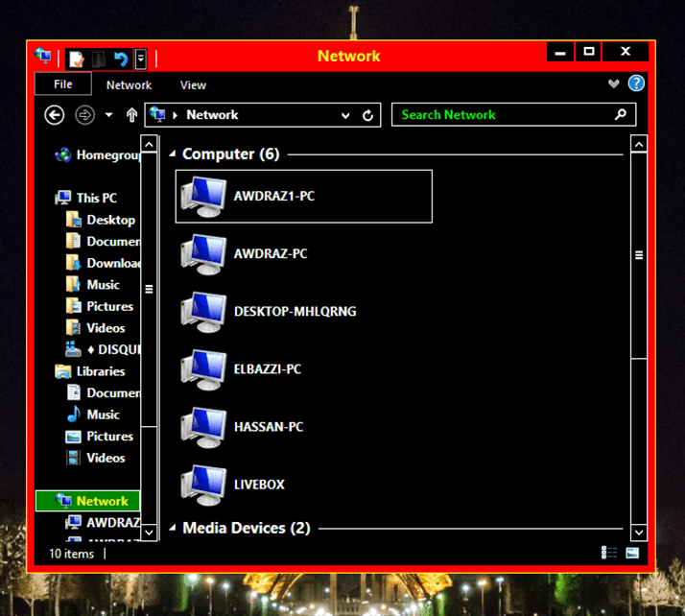Click the network icon in address bar

(157, 114)
